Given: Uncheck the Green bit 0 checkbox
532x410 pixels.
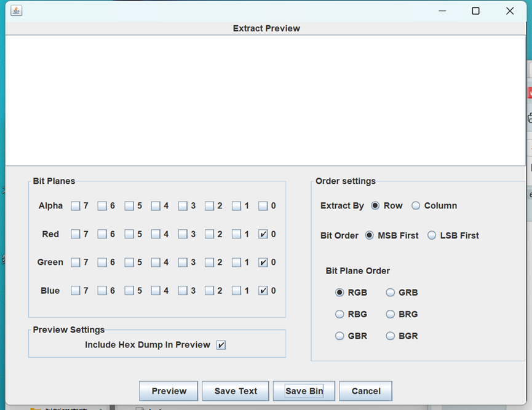Looking at the screenshot, I should (x=263, y=262).
